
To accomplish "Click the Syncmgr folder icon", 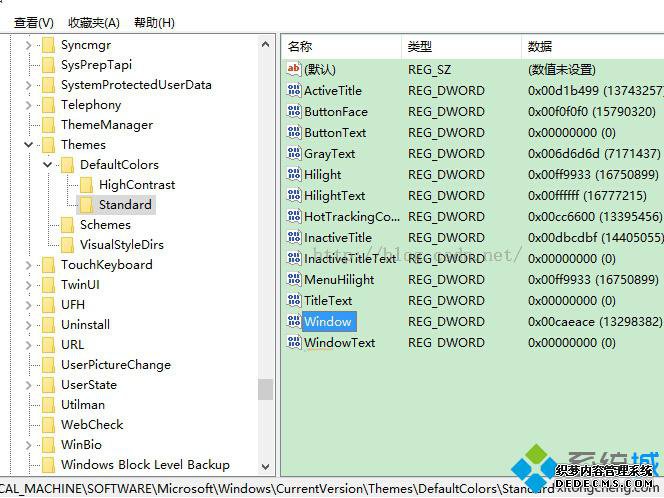I will [48, 45].
